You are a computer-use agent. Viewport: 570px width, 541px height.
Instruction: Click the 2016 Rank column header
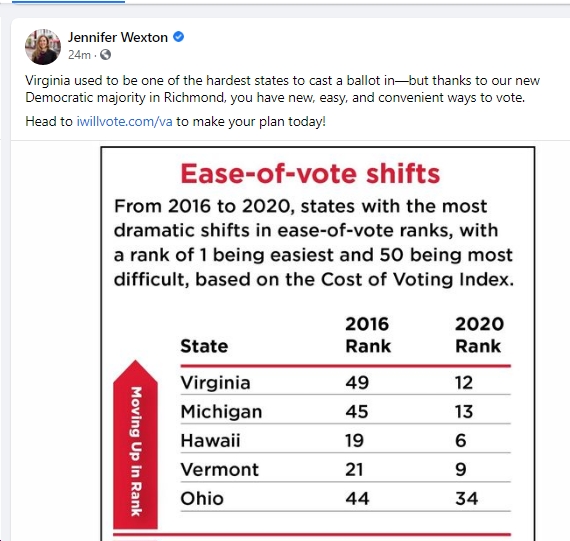pyautogui.click(x=368, y=335)
